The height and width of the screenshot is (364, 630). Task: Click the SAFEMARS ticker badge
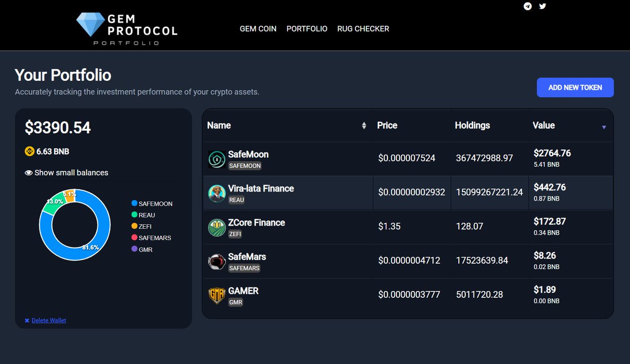tap(245, 268)
